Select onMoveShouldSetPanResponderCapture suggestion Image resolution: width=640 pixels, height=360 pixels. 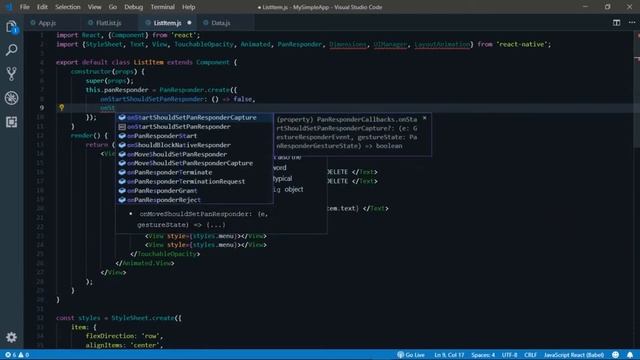tap(194, 163)
